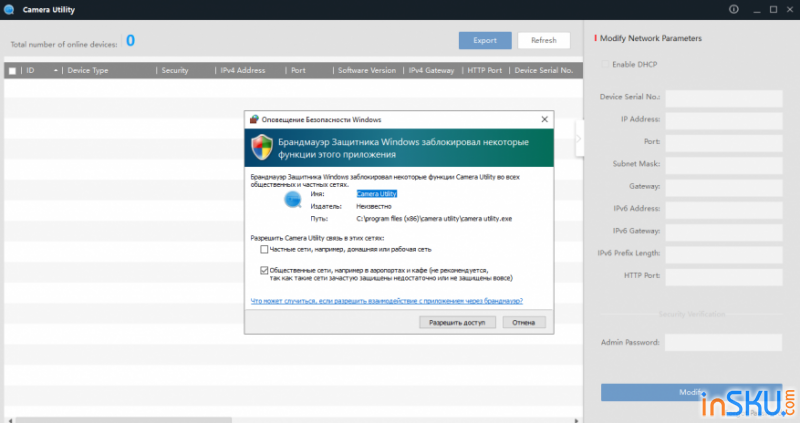Image resolution: width=800 pixels, height=423 pixels.
Task: Click the Modify Network Parameters heading
Action: [651, 38]
